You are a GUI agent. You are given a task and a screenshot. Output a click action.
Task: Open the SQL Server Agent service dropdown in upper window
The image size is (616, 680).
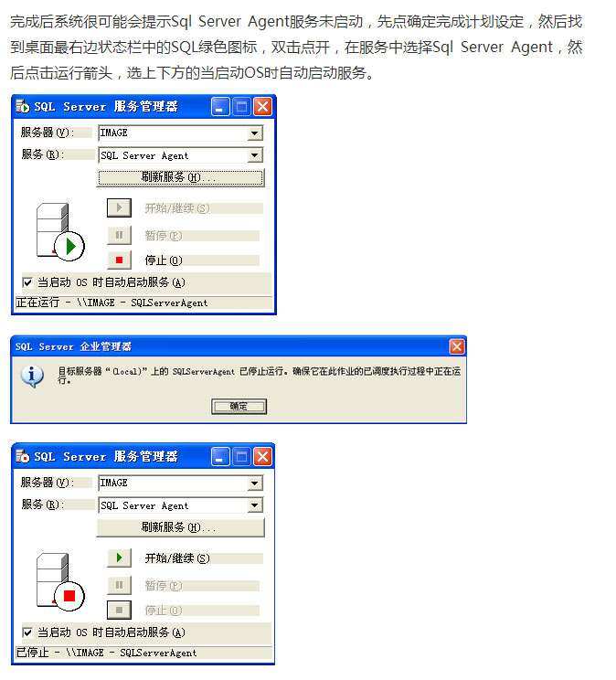tap(255, 155)
